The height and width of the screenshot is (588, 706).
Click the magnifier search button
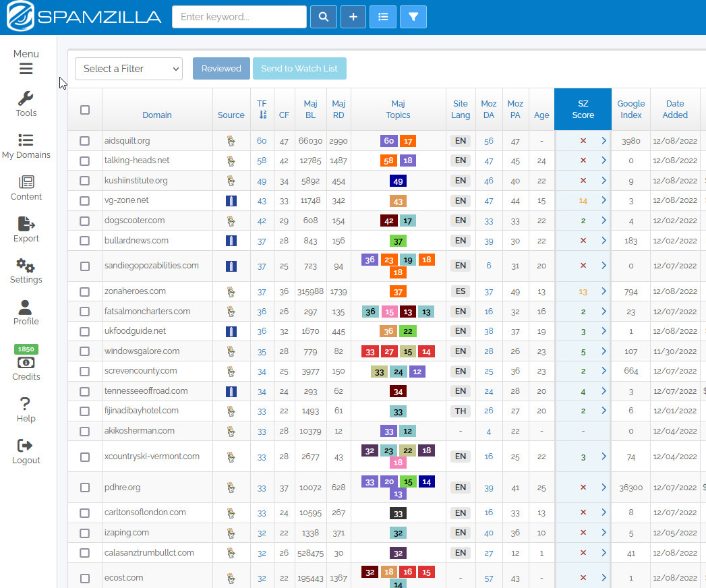pyautogui.click(x=324, y=18)
